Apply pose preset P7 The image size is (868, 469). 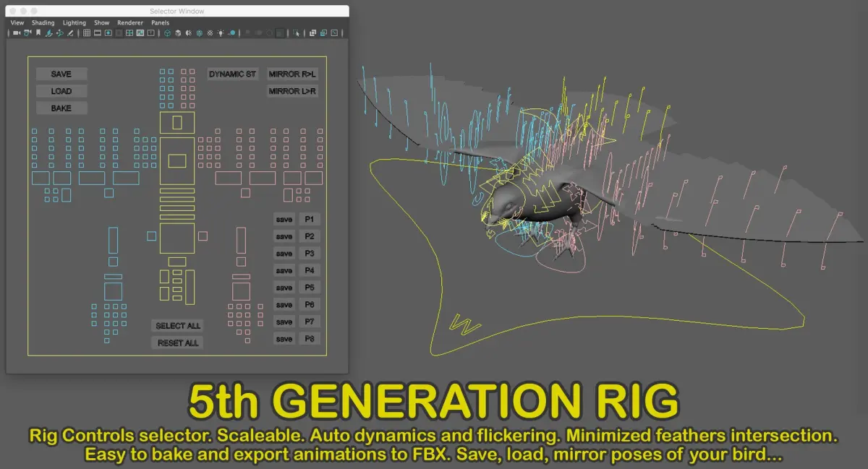point(310,321)
